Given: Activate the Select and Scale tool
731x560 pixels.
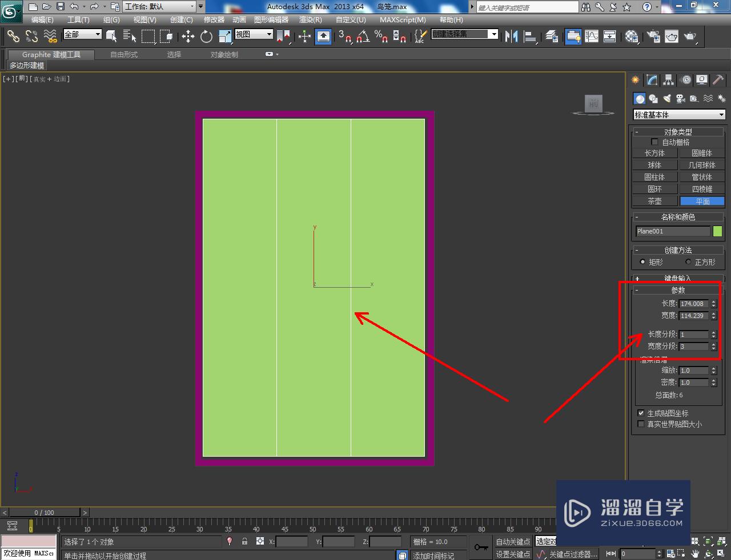Looking at the screenshot, I should coord(225,37).
